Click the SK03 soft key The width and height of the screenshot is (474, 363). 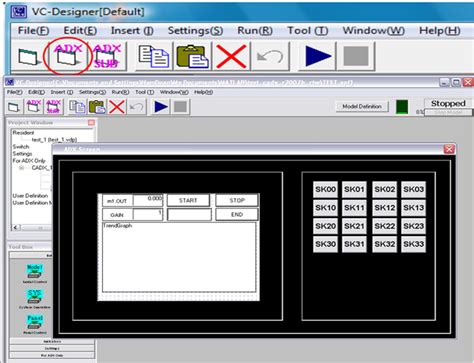tap(413, 189)
